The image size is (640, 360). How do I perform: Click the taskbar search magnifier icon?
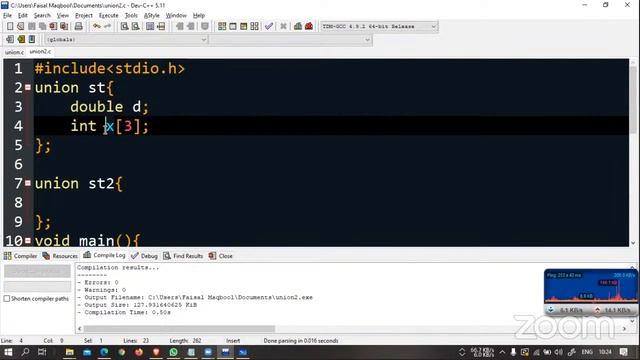pyautogui.click(x=25, y=352)
